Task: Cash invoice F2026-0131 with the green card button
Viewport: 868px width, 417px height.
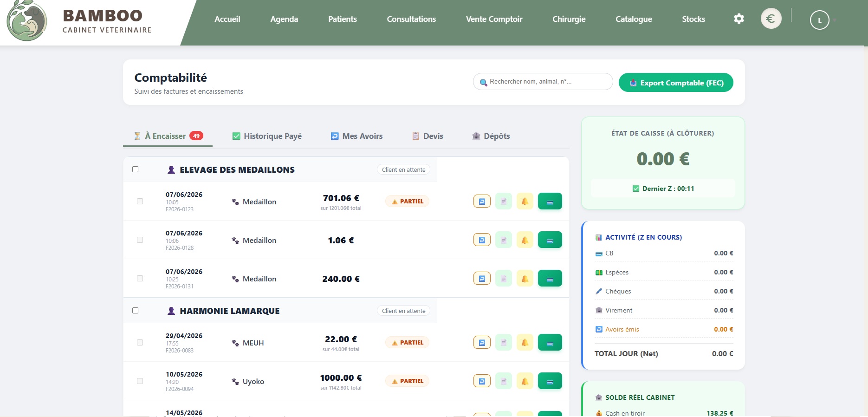Action: tap(550, 278)
